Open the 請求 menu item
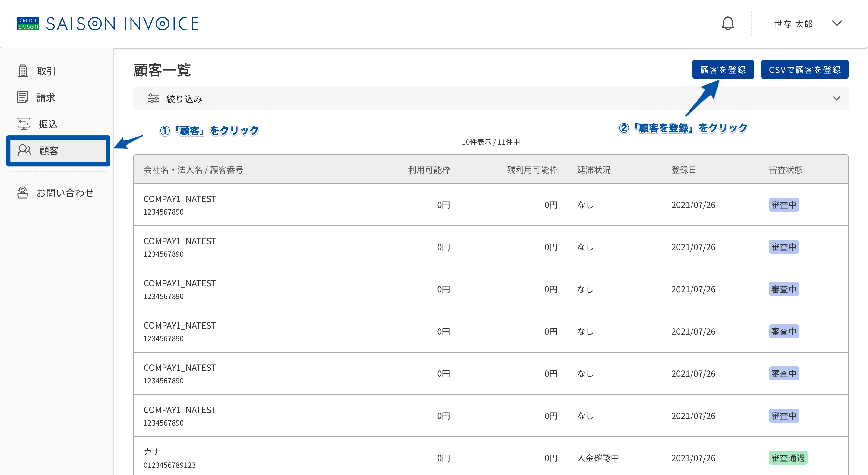 point(56,97)
